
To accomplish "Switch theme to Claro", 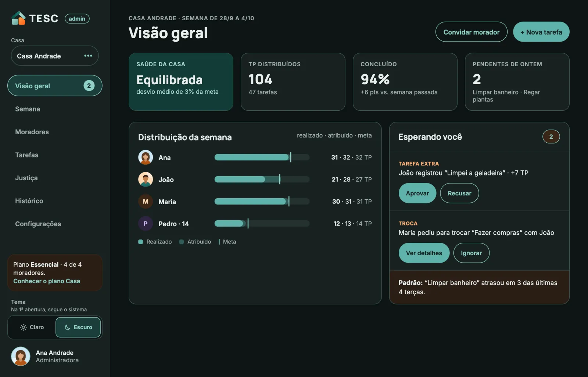I will [32, 327].
